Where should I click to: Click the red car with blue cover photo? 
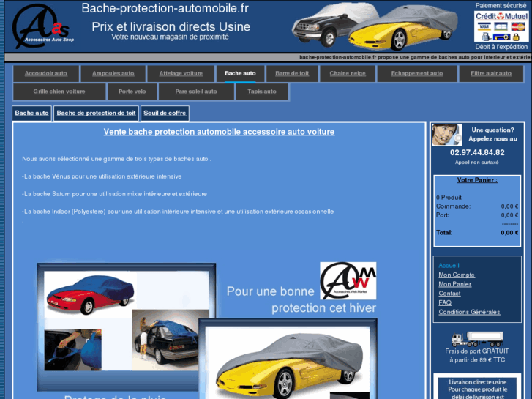tap(91, 294)
